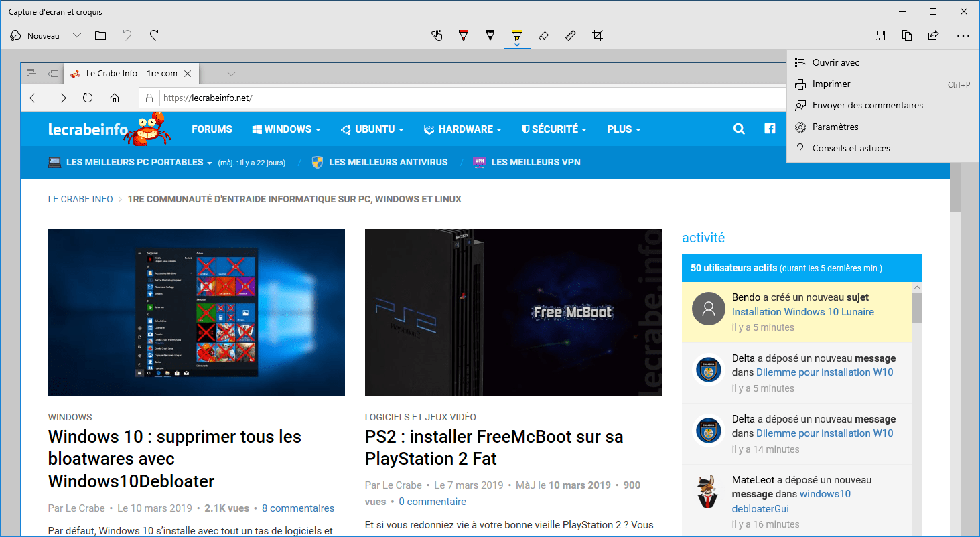Share the capture via the share icon
Screen dimensions: 980x537
click(x=934, y=35)
